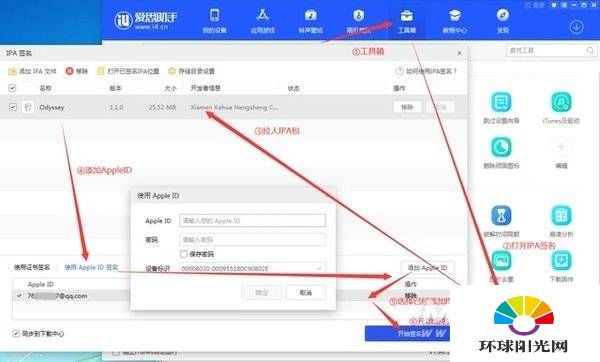Open the My Device tab icon
Screen dimensions: 600x362
(x=214, y=16)
